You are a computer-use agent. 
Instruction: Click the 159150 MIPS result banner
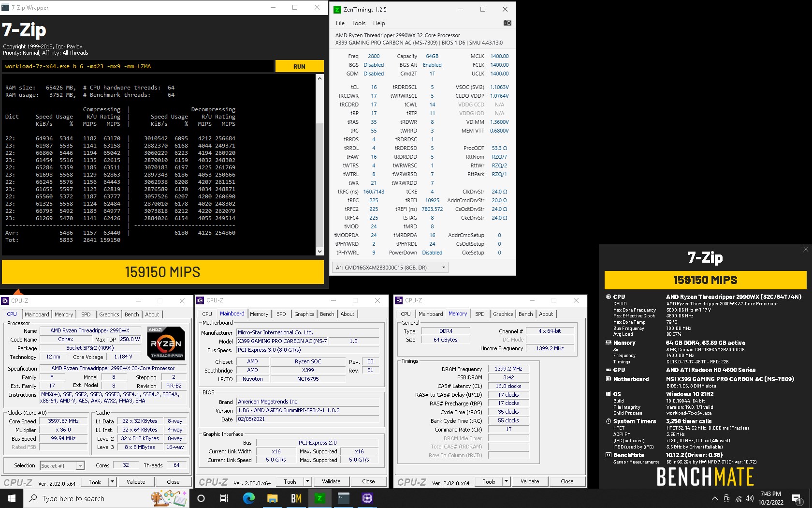pyautogui.click(x=163, y=272)
